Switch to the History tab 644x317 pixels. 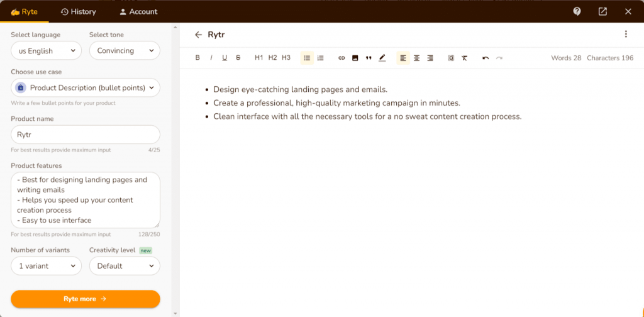[x=78, y=11]
